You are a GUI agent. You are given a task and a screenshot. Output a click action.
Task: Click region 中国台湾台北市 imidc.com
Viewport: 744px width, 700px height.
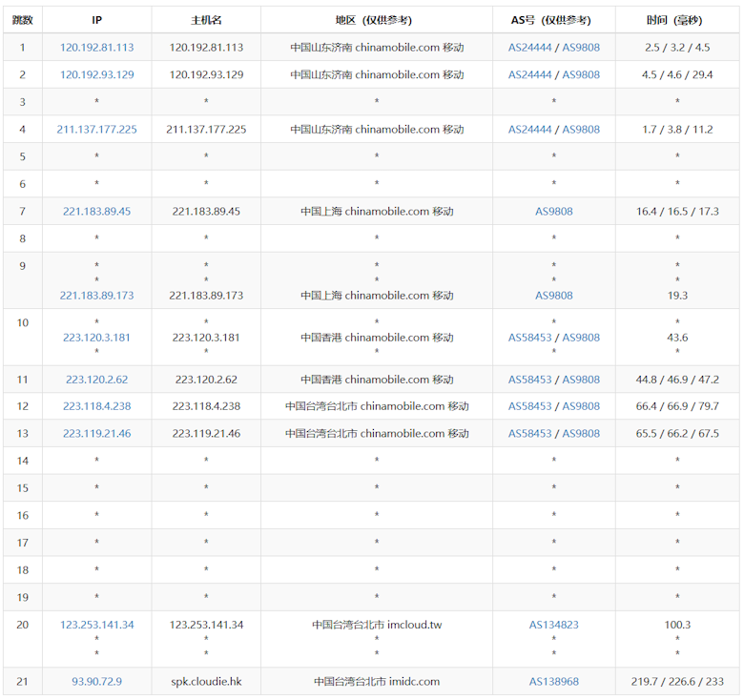377,681
